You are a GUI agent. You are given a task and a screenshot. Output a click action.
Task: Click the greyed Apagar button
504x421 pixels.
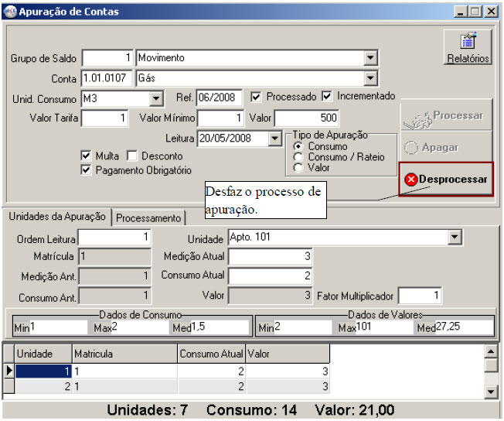pyautogui.click(x=446, y=147)
